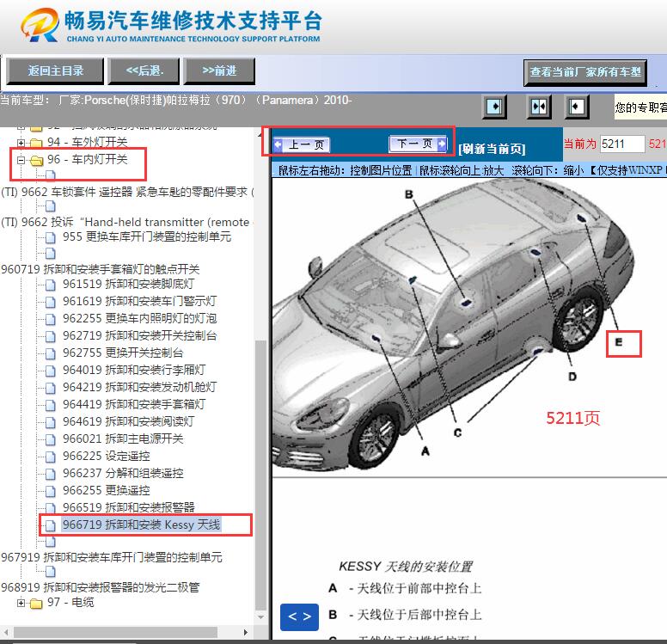Click the tree horizontal scrollbar thumb
Screen dimensions: 667x644
(x=115, y=632)
